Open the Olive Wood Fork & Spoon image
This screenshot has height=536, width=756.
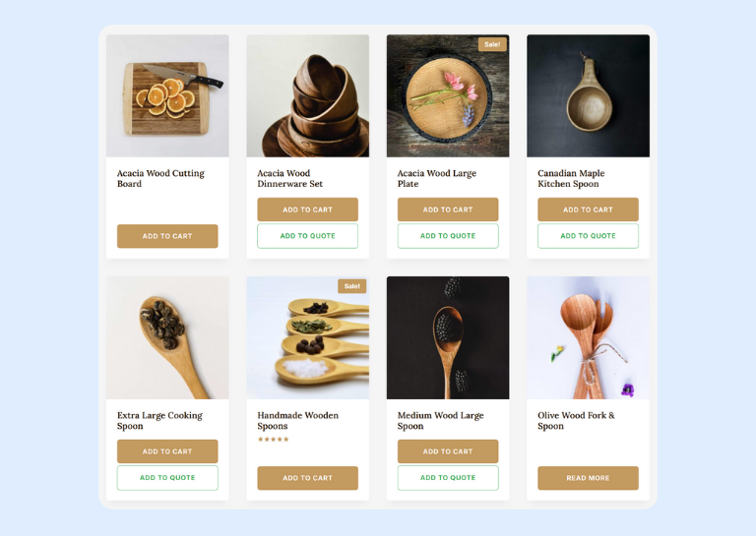point(589,337)
